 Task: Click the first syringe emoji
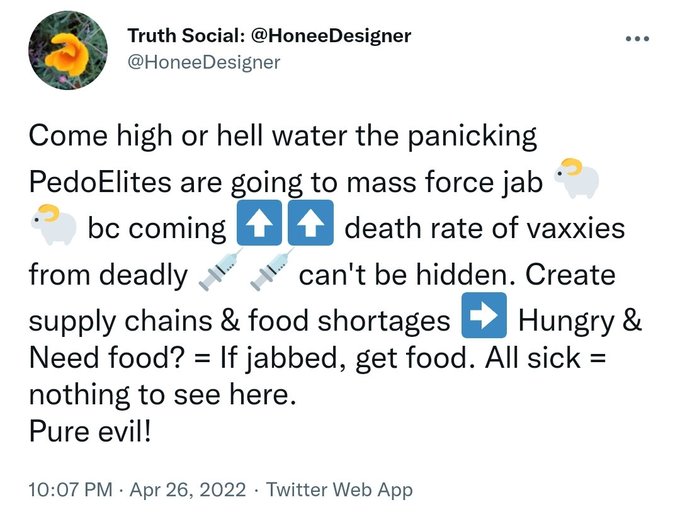(217, 274)
